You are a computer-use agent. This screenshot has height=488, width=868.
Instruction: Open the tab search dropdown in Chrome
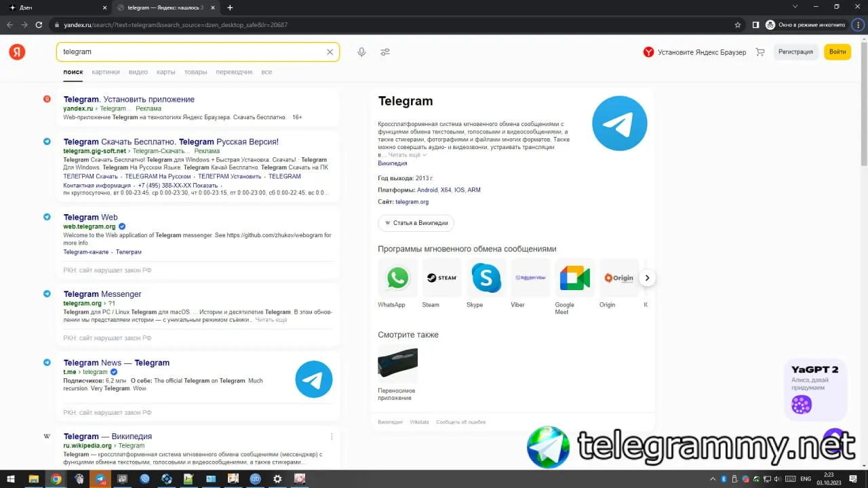(x=795, y=7)
